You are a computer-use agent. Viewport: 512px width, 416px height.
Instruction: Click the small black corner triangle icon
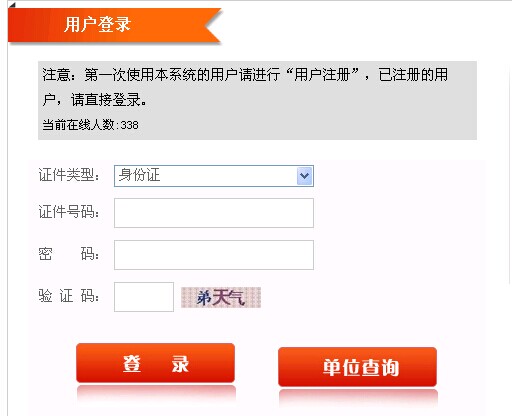point(12,5)
